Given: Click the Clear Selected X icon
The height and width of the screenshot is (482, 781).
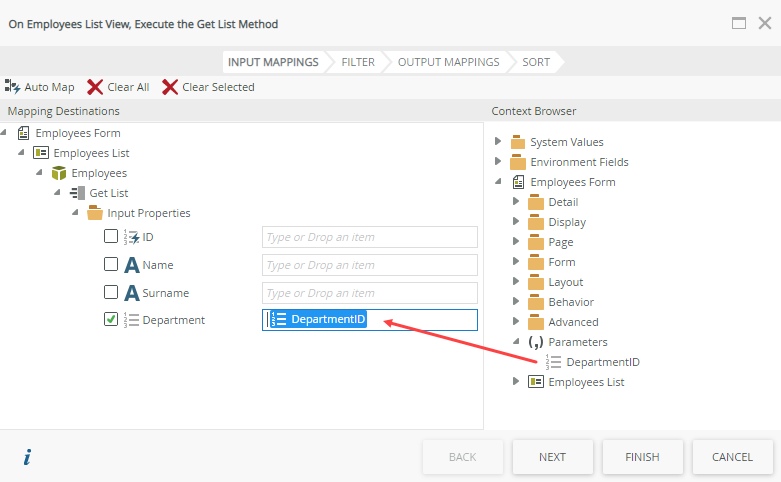Looking at the screenshot, I should click(x=170, y=87).
